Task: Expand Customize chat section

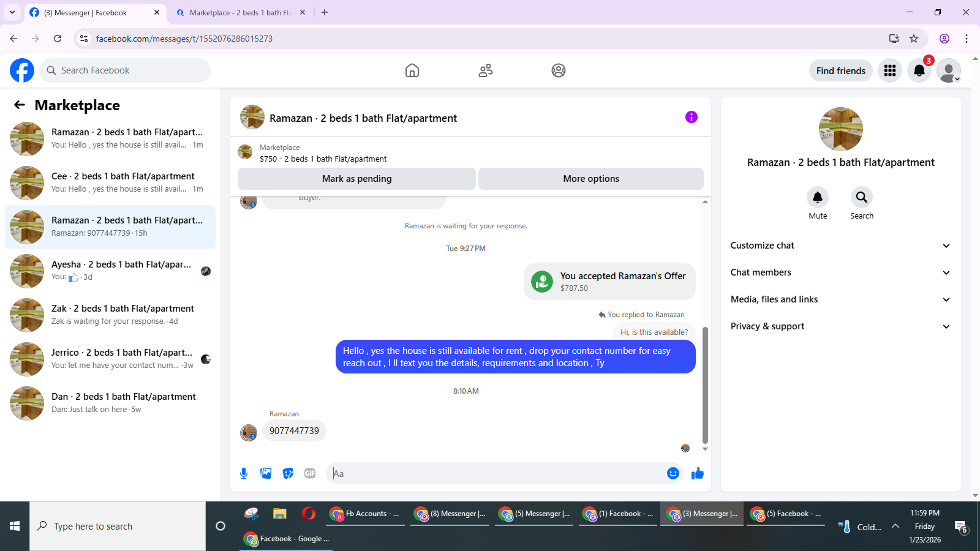Action: (x=840, y=246)
